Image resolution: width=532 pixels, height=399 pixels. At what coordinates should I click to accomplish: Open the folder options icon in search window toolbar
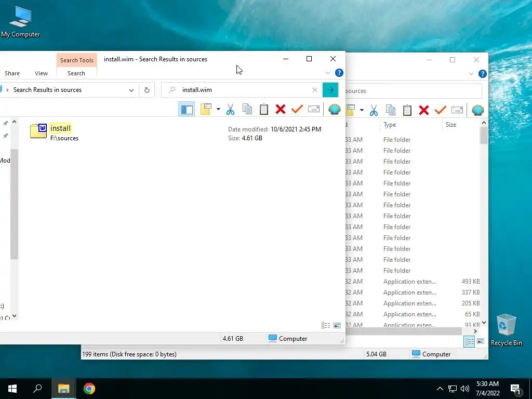206,109
